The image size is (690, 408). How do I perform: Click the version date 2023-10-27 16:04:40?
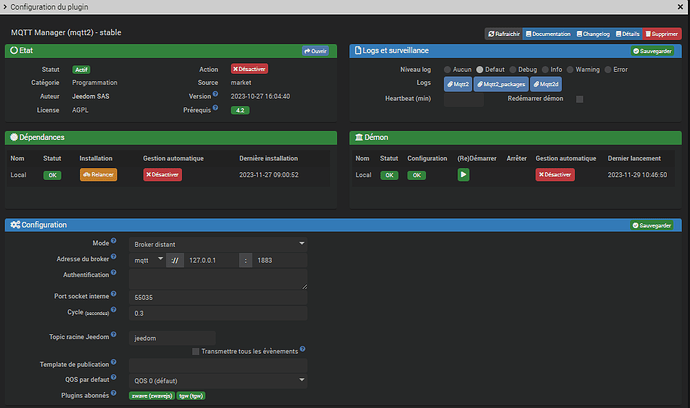(261, 96)
